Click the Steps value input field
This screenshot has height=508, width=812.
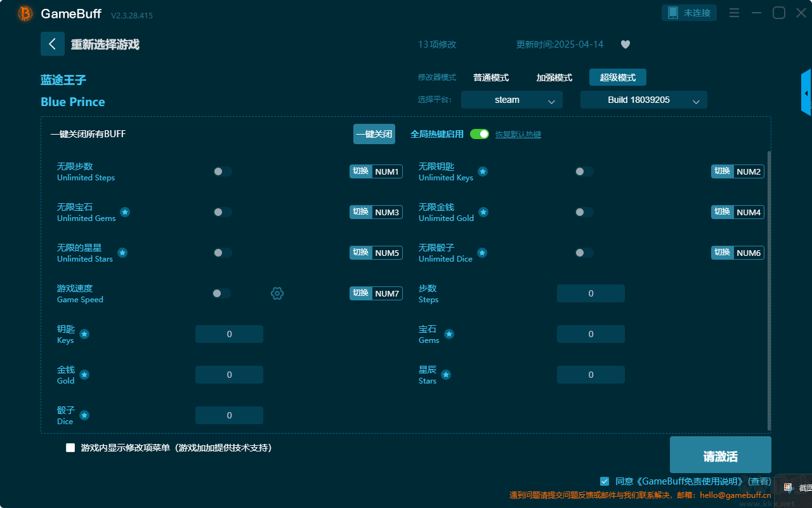[x=591, y=293]
